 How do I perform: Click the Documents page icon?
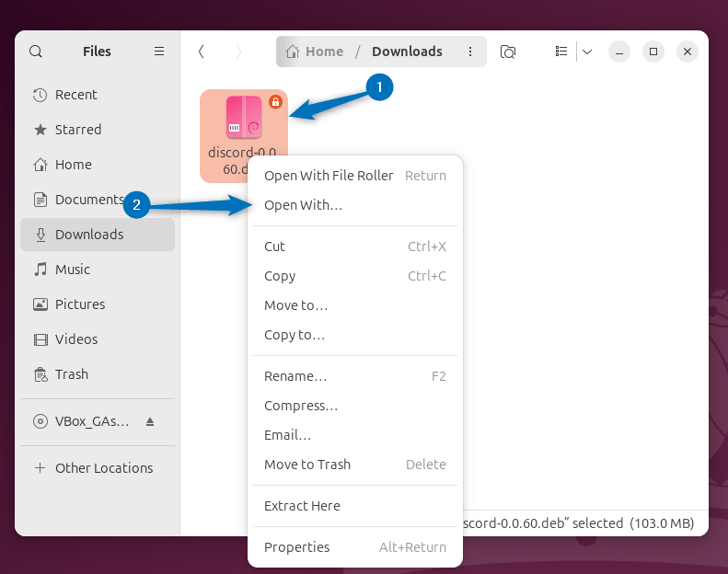[40, 200]
